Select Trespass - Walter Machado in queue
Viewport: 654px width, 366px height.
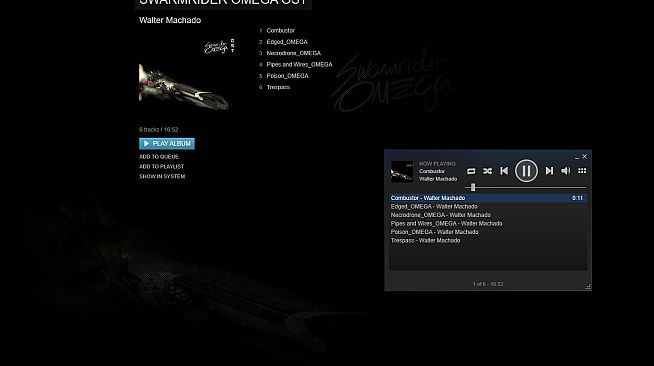tap(488, 241)
